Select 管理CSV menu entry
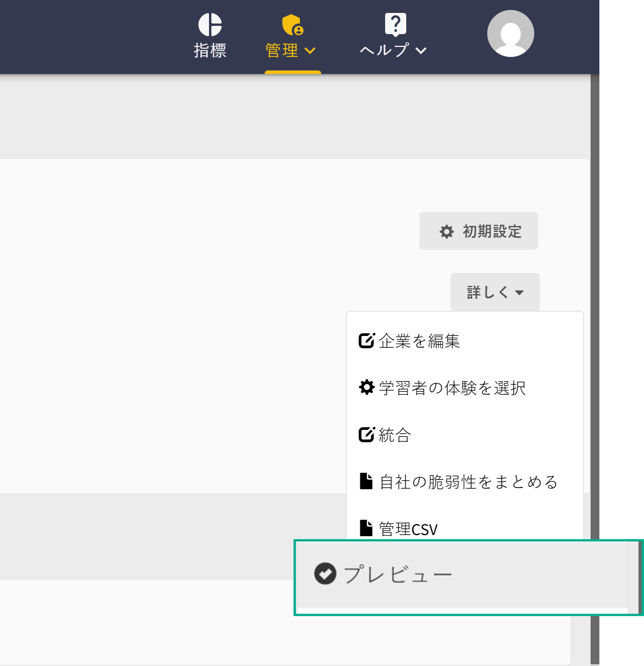Viewport: 644px width, 666px height. 465,527
